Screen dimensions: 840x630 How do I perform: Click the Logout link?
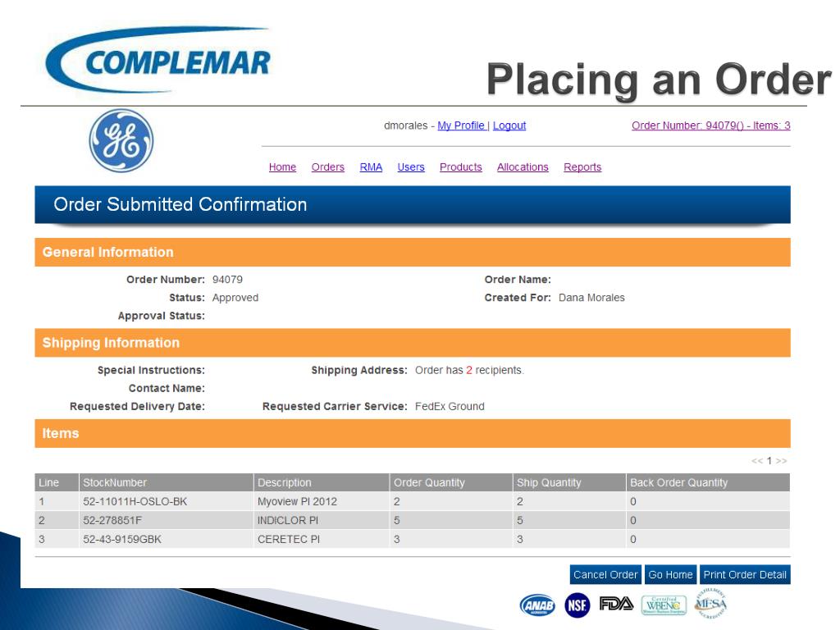point(509,126)
